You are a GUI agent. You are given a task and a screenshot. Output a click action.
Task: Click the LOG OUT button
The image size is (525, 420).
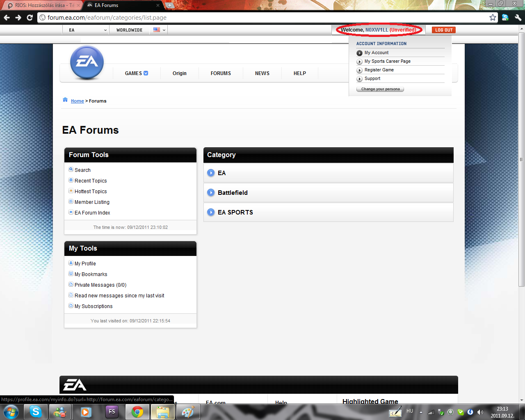pos(444,30)
